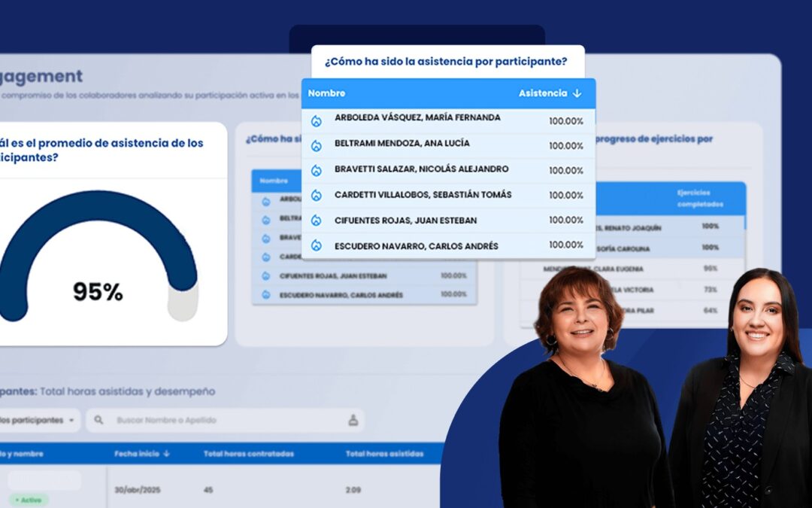
Task: Click heading ¿Cómo ha sido la asistencia por participante?
Action: point(446,62)
